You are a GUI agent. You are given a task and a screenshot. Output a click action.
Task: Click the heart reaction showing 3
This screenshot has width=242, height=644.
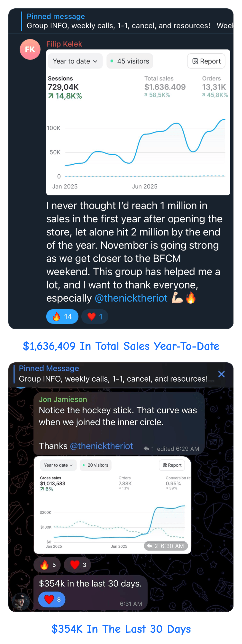(x=77, y=565)
